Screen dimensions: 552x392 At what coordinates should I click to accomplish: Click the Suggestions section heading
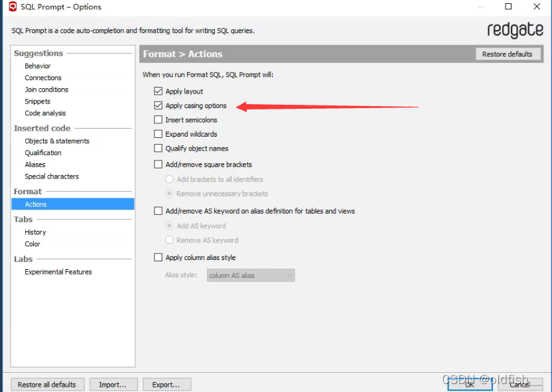coord(38,53)
